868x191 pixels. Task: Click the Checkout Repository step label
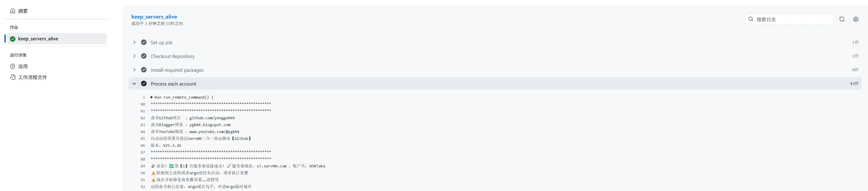tap(172, 56)
